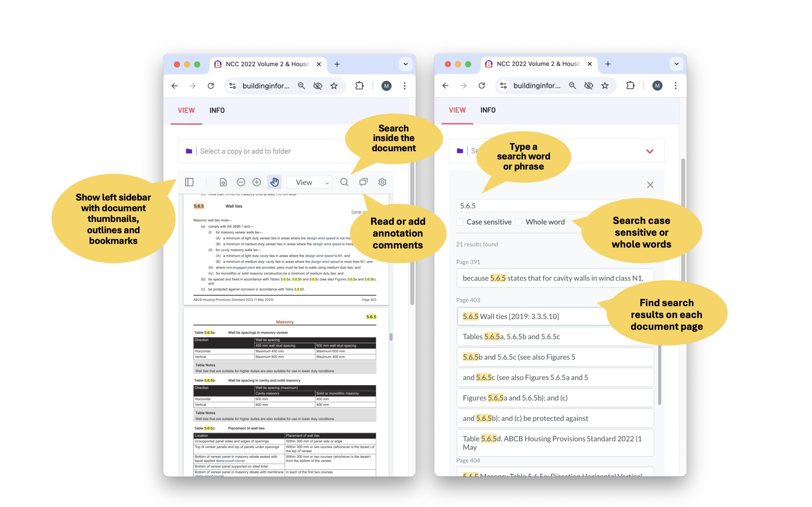Select the VIEW tab in left panel
Screen dimensions: 812x507
[x=186, y=110]
